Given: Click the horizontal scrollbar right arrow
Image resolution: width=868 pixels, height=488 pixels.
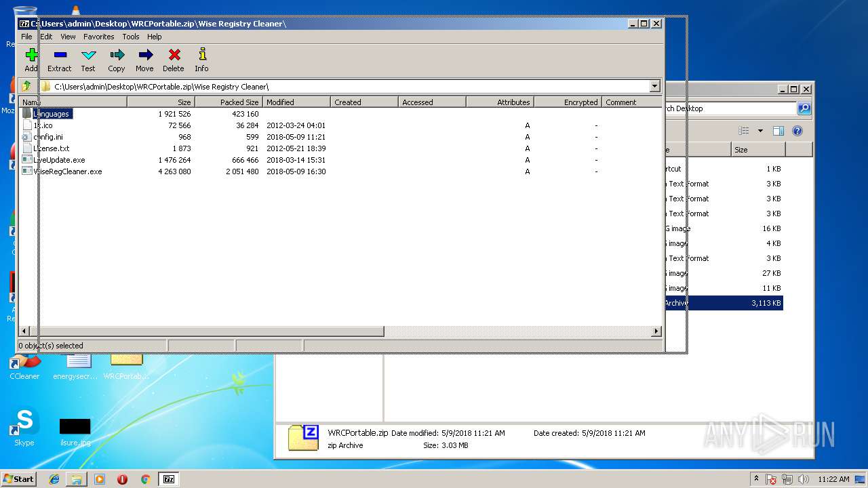Looking at the screenshot, I should (656, 331).
